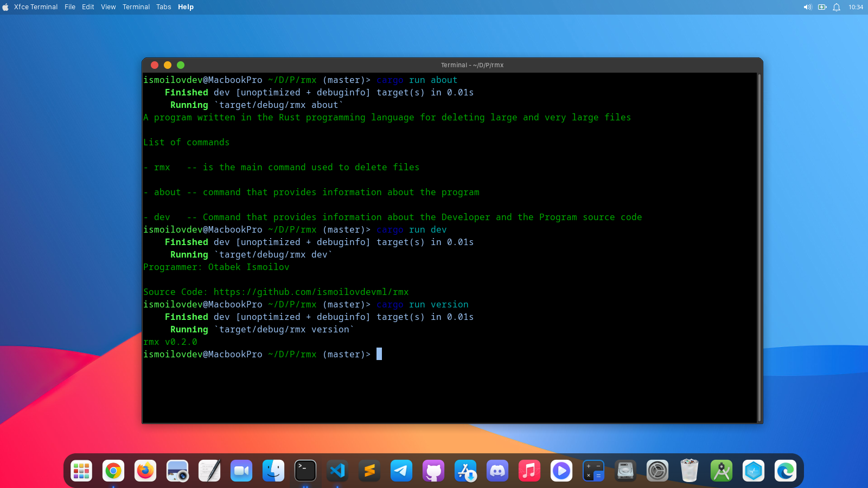The width and height of the screenshot is (868, 488).
Task: Open the Terminal menu
Action: (x=136, y=7)
